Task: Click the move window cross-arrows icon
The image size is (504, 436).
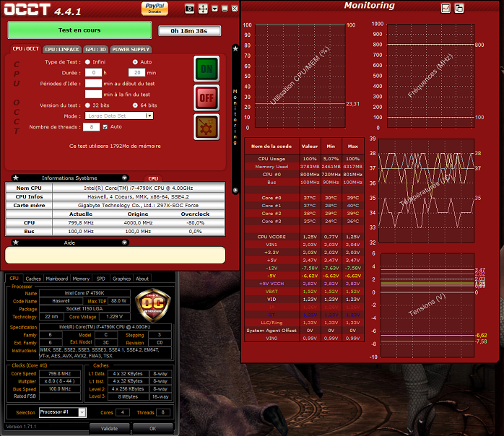Action: [203, 9]
